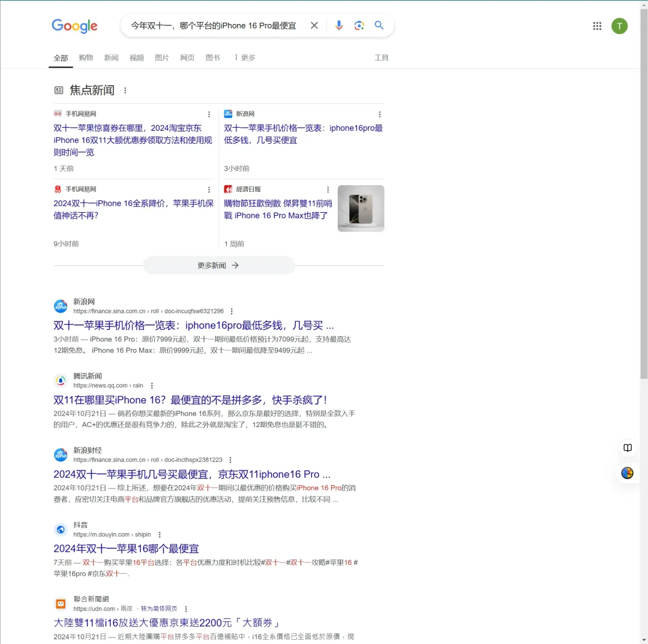The image size is (648, 644).
Task: Open news headline 双十一苹果惊喜券在哪里
Action: 133,140
